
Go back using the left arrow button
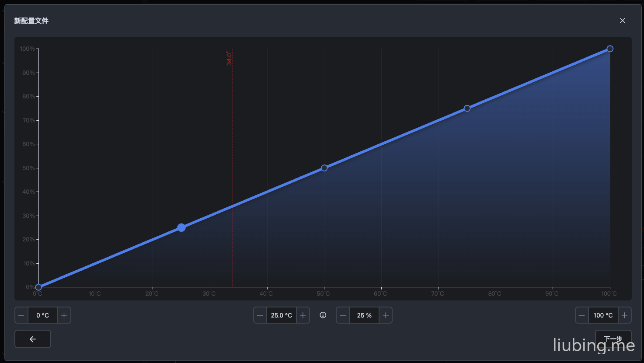(33, 339)
